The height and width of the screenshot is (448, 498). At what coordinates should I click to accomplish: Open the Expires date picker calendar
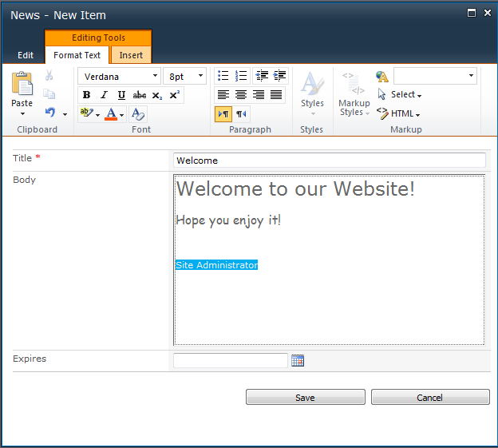pyautogui.click(x=298, y=361)
